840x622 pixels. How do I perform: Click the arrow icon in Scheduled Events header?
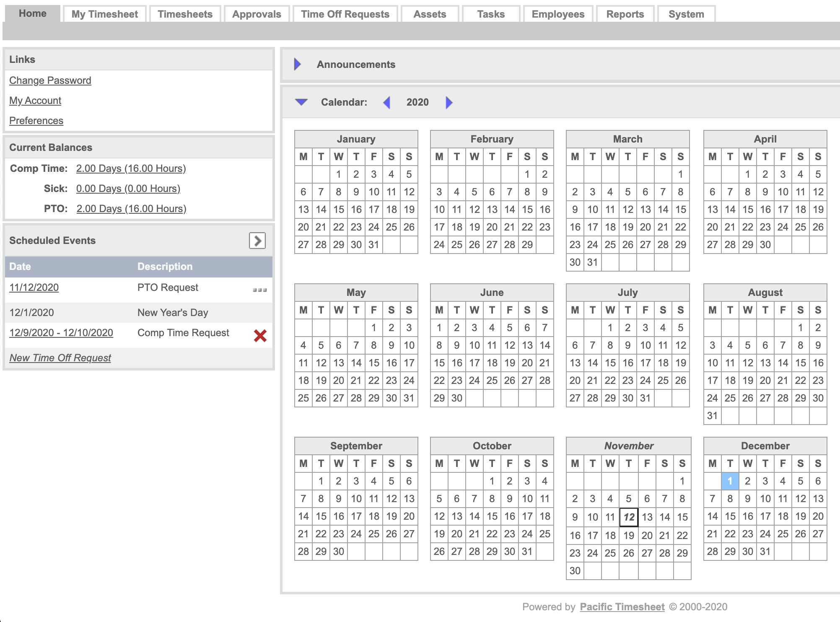[257, 241]
